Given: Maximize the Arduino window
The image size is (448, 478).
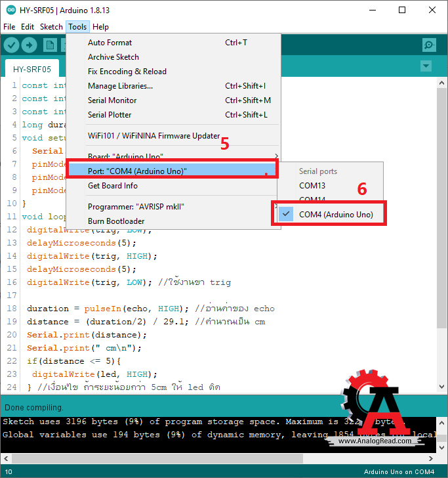Looking at the screenshot, I should [x=402, y=10].
